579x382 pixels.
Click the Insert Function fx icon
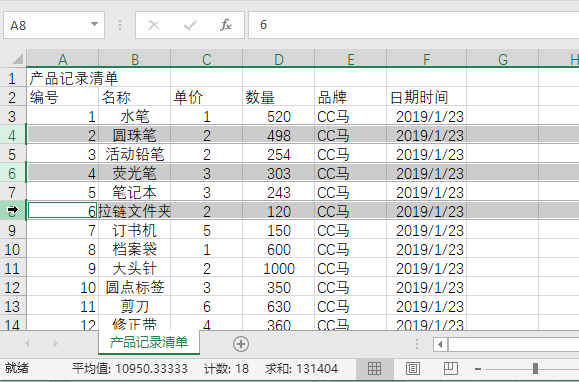226,25
